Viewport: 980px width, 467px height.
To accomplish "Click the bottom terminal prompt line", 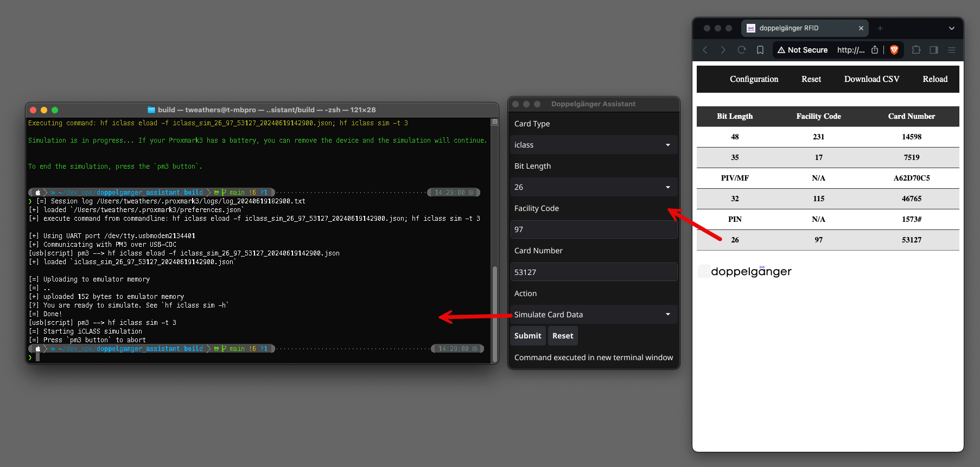I will coord(258,357).
